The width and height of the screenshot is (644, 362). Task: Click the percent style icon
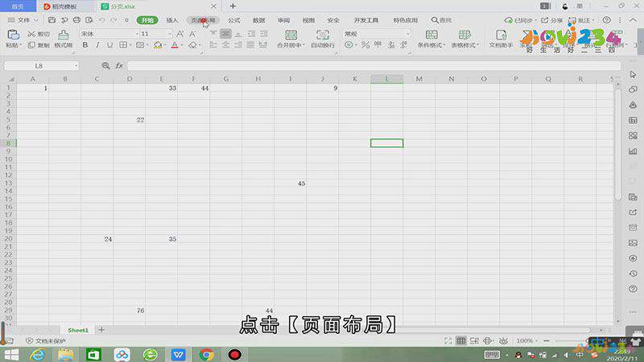click(x=365, y=45)
